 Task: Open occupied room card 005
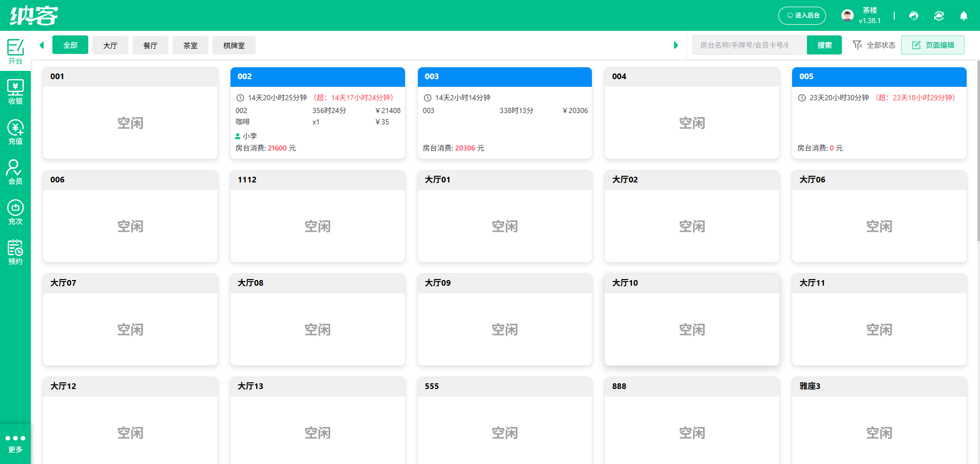pos(879,113)
